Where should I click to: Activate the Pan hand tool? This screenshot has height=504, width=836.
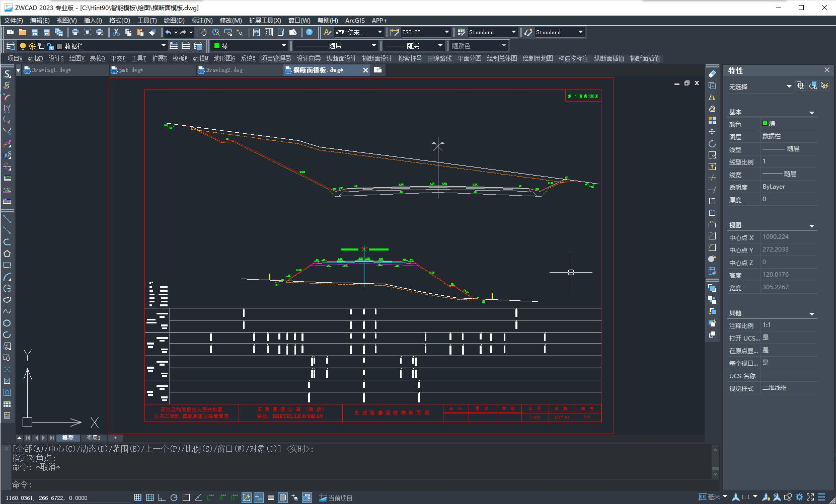coord(203,32)
